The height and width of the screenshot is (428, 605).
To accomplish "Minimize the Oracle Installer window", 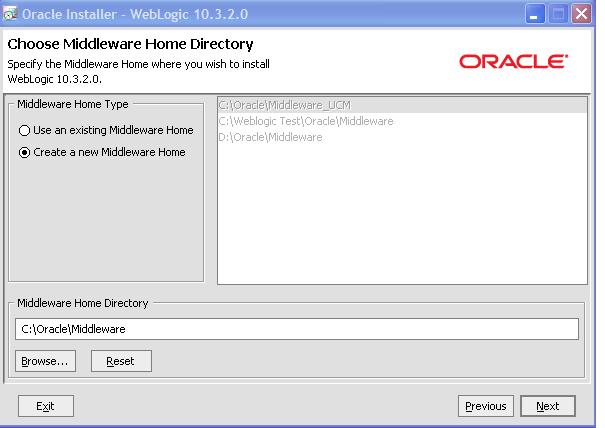I will (535, 14).
